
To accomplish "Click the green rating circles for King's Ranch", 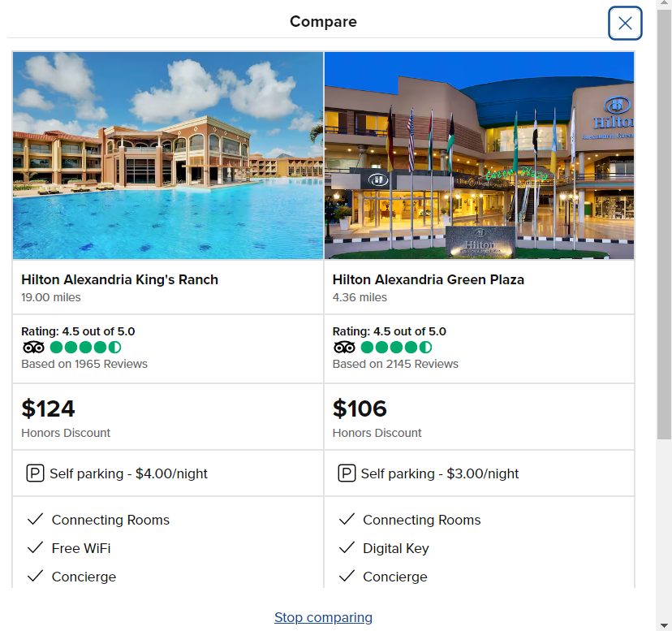I will coord(86,347).
